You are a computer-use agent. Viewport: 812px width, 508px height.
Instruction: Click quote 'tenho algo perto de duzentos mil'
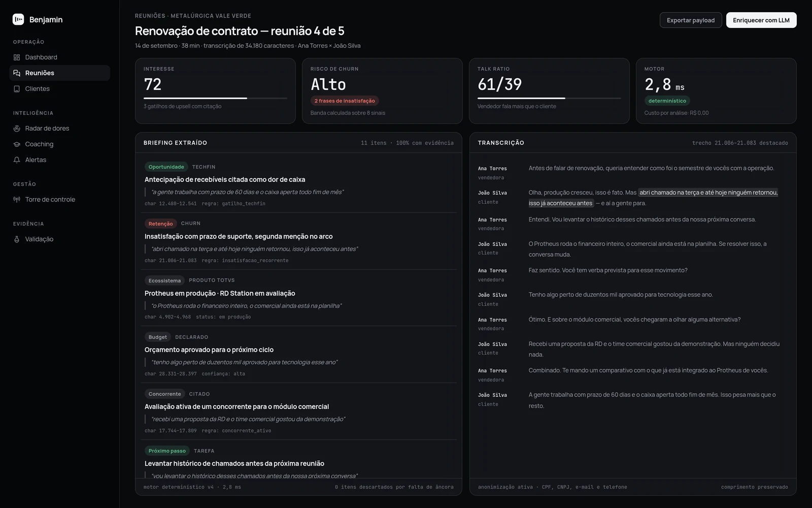pos(245,362)
